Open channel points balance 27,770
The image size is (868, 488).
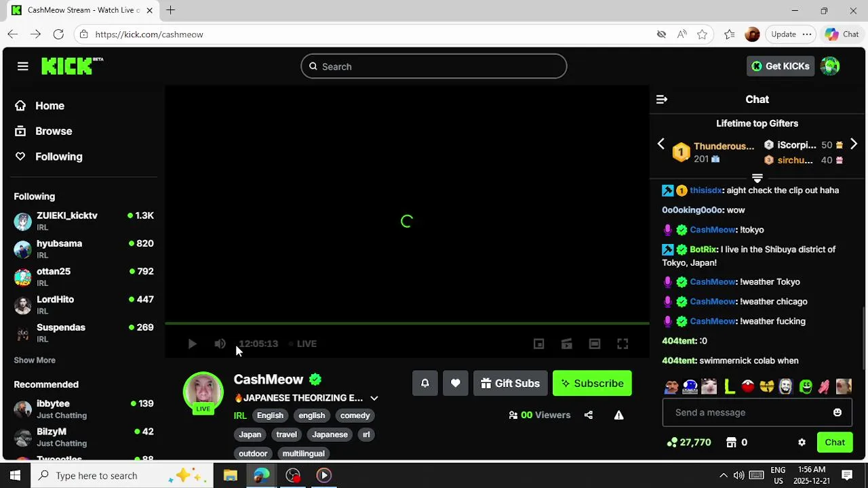click(x=690, y=443)
